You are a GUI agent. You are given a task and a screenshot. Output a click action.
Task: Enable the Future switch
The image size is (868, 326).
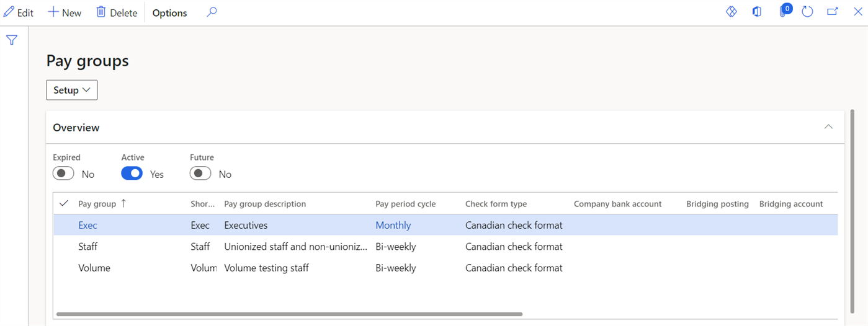200,174
